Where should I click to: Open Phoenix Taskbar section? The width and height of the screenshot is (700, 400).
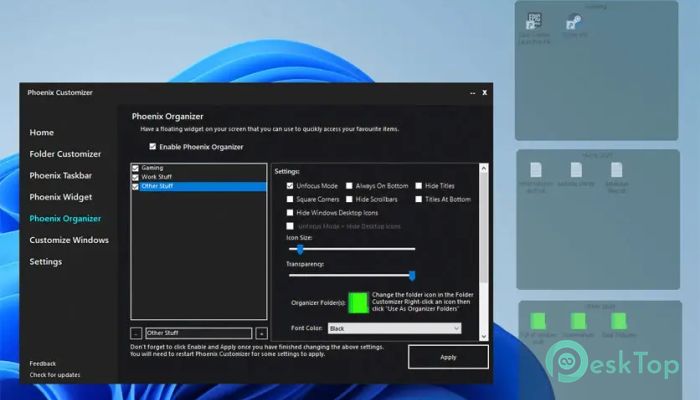61,175
